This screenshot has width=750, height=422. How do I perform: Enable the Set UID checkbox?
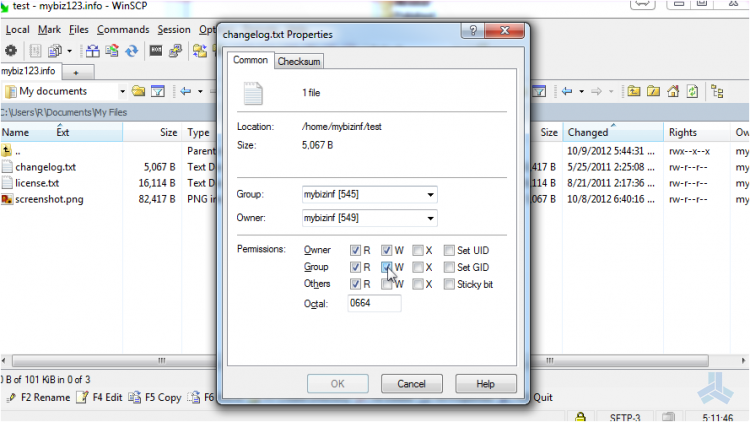click(x=450, y=250)
